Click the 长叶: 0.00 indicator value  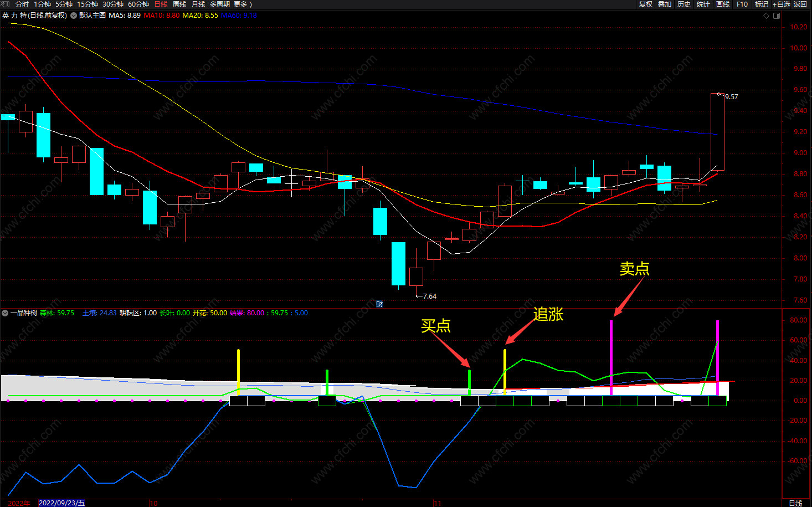pyautogui.click(x=174, y=313)
